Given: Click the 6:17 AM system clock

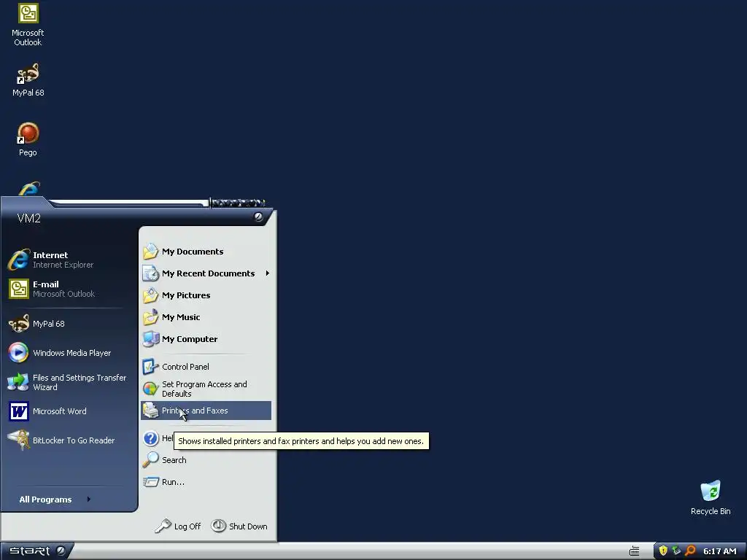Looking at the screenshot, I should (x=720, y=551).
